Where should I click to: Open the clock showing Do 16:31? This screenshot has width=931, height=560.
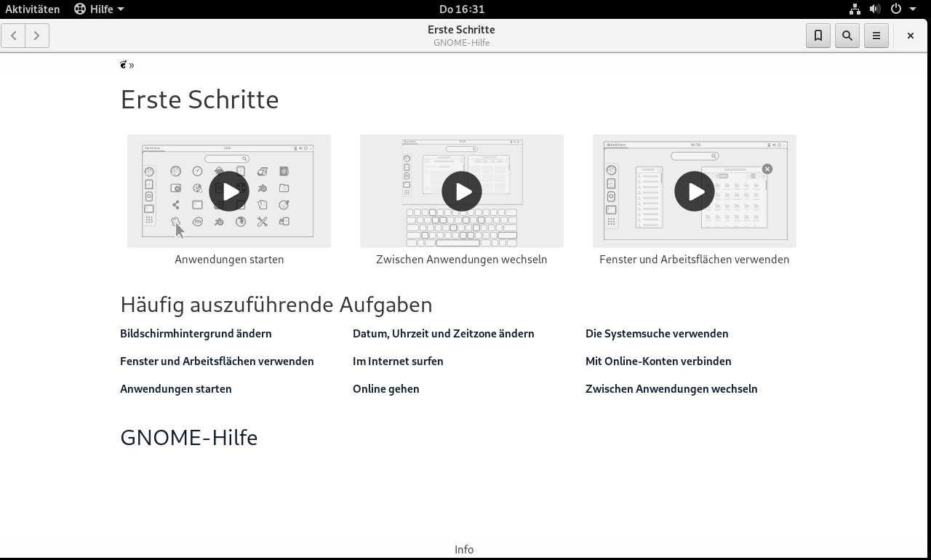(x=462, y=9)
